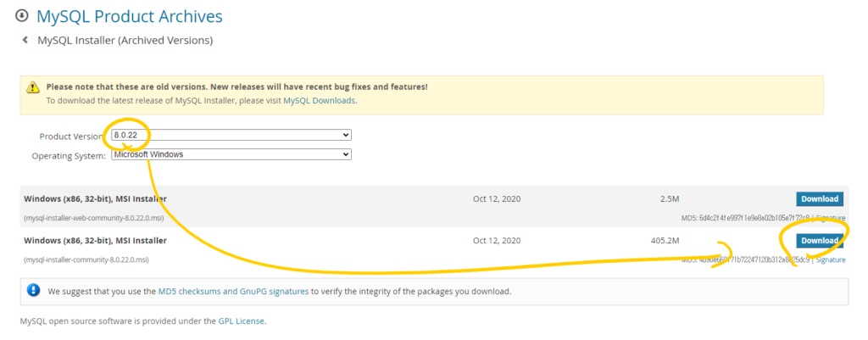868x340 pixels.
Task: Click the mysql-installer-community-8.0.22.0.msi filename
Action: tap(86, 259)
